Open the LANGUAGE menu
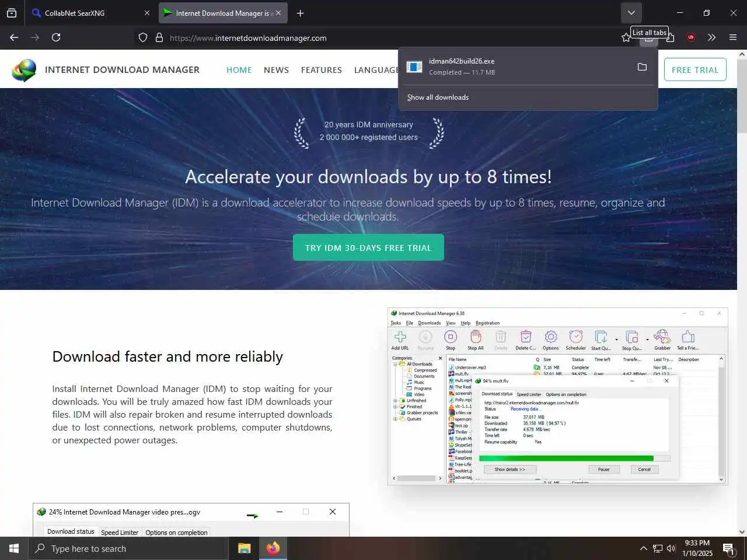The width and height of the screenshot is (747, 560). pos(376,70)
